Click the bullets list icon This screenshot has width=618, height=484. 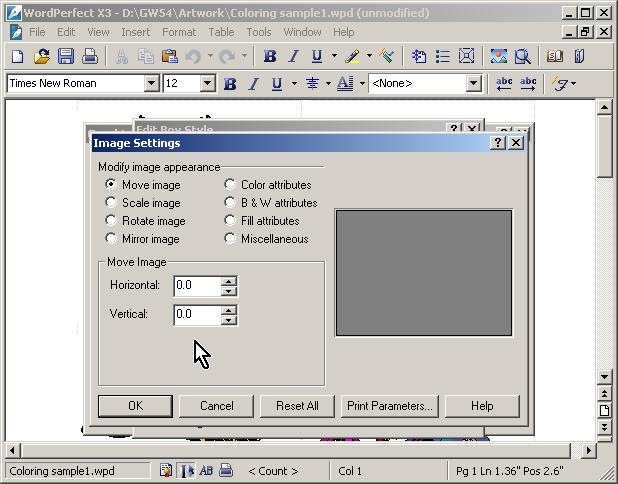tap(443, 56)
